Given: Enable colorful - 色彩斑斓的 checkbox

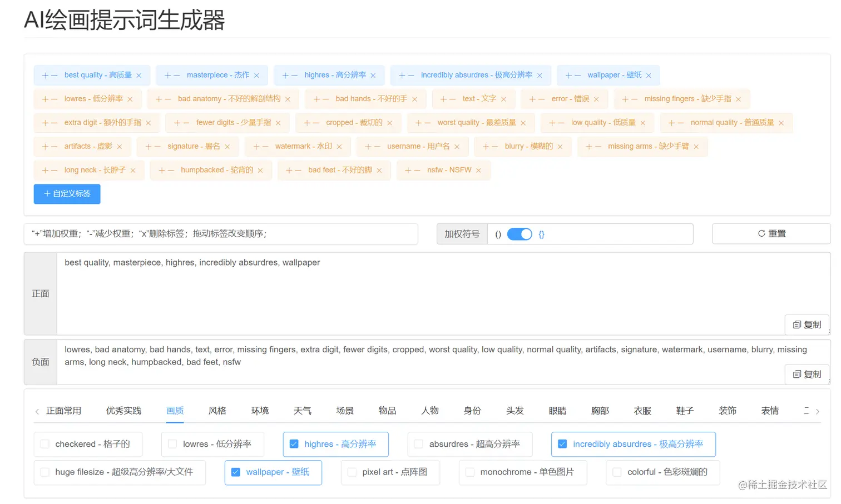Looking at the screenshot, I should pos(617,472).
